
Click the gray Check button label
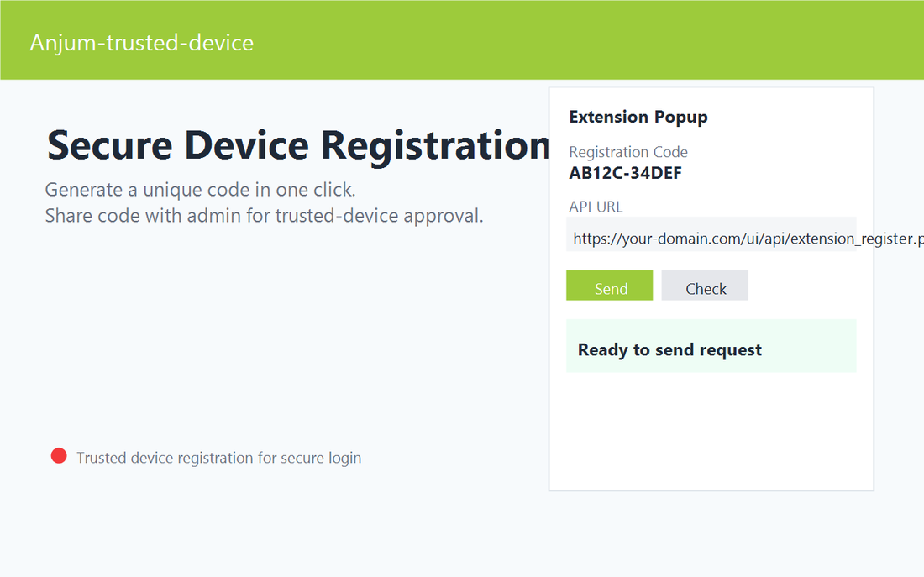point(705,288)
